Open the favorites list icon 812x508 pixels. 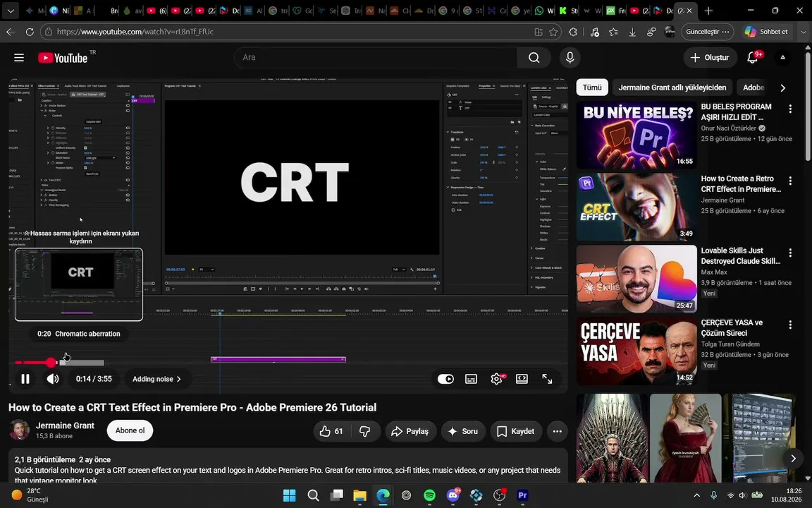coord(614,32)
